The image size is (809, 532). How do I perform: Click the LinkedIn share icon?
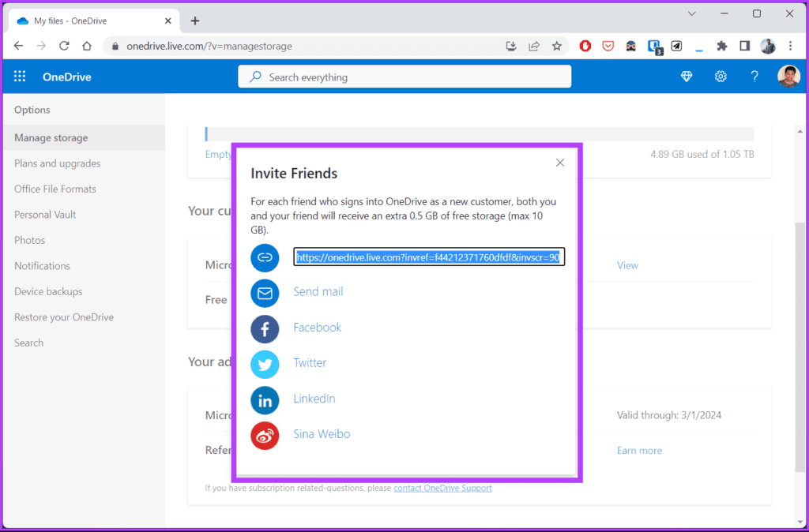click(265, 400)
